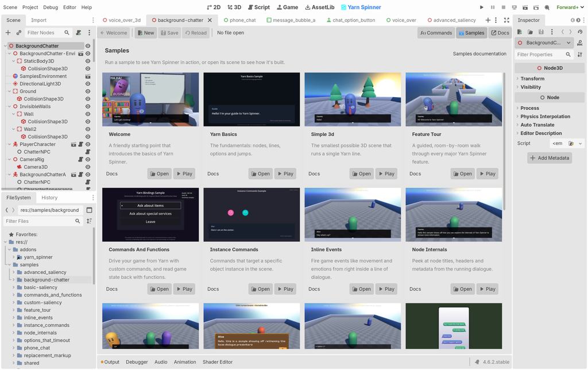588x370 pixels.
Task: Play the Yarn Basics sample
Action: pos(285,174)
